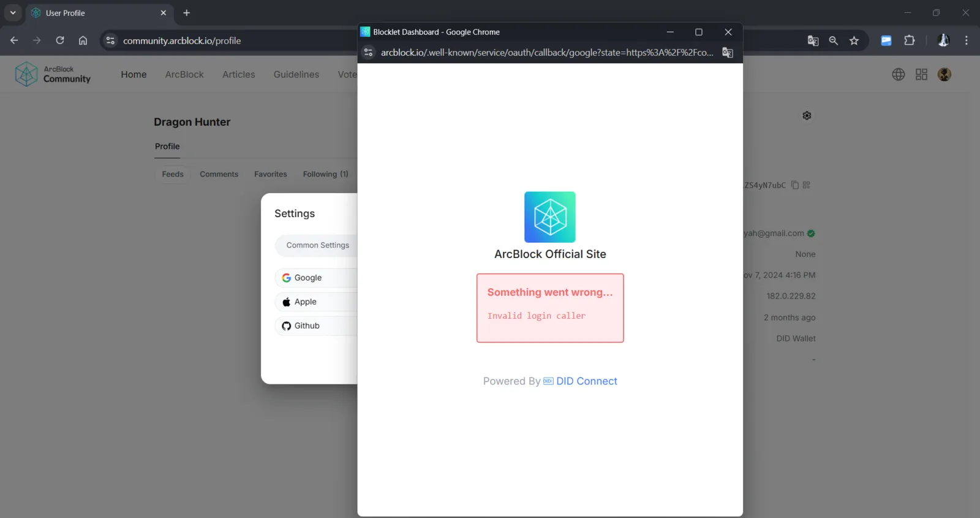Image resolution: width=980 pixels, height=518 pixels.
Task: Click the Dragon Hunter profile name
Action: click(192, 122)
